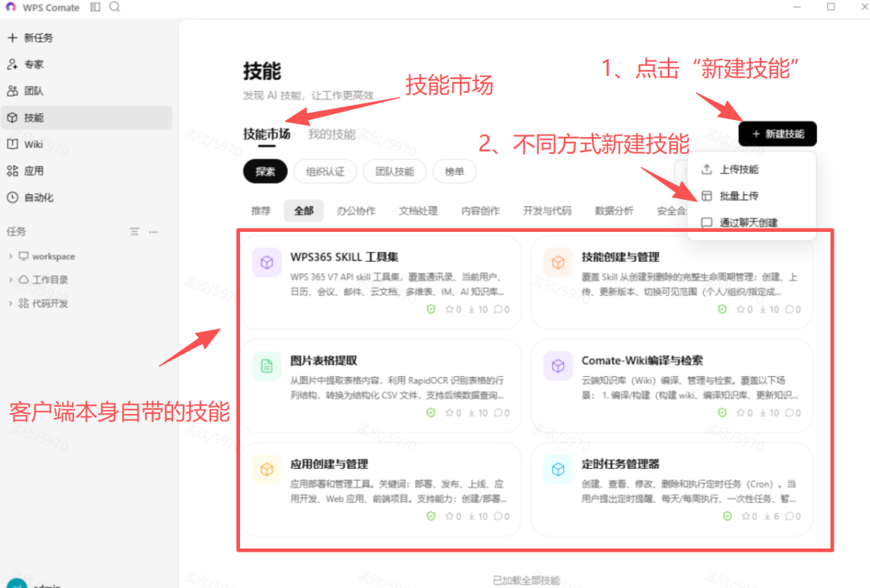
Task: Toggle the sidebar panel icon in title bar
Action: click(x=95, y=7)
